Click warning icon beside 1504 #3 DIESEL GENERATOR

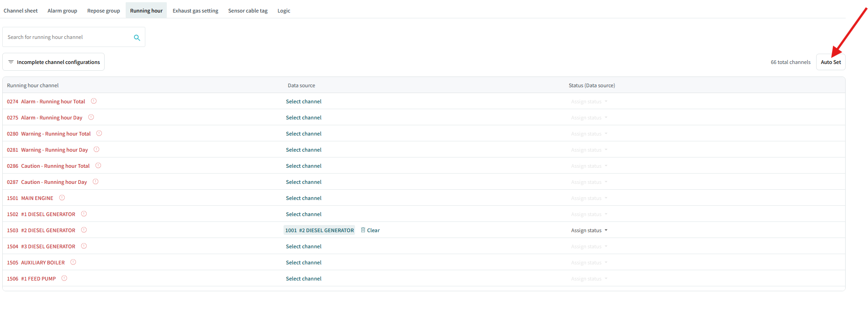pyautogui.click(x=84, y=246)
